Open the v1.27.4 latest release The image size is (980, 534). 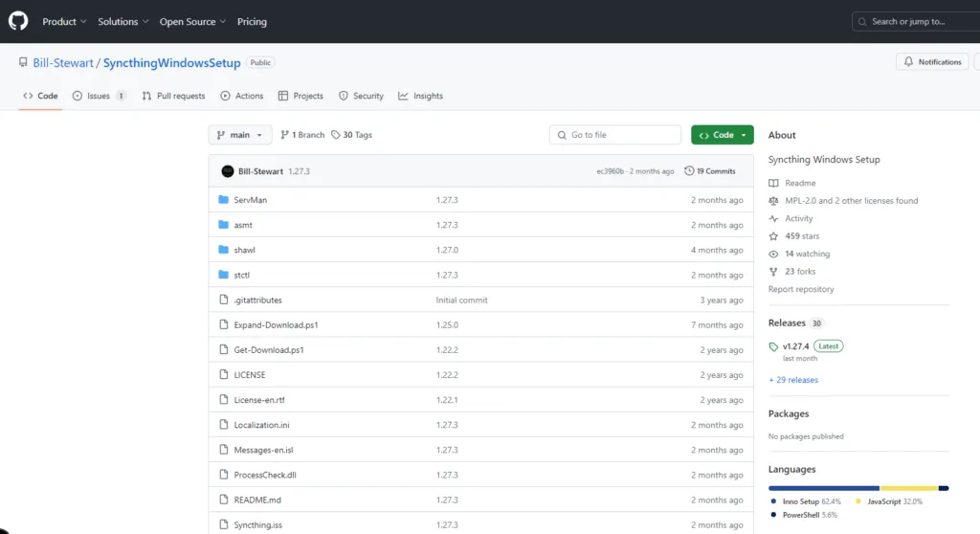795,345
